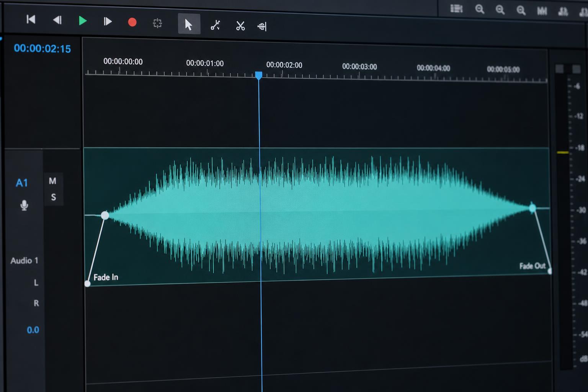
Task: Click ruler at 00:00:05:00
Action: pos(503,69)
